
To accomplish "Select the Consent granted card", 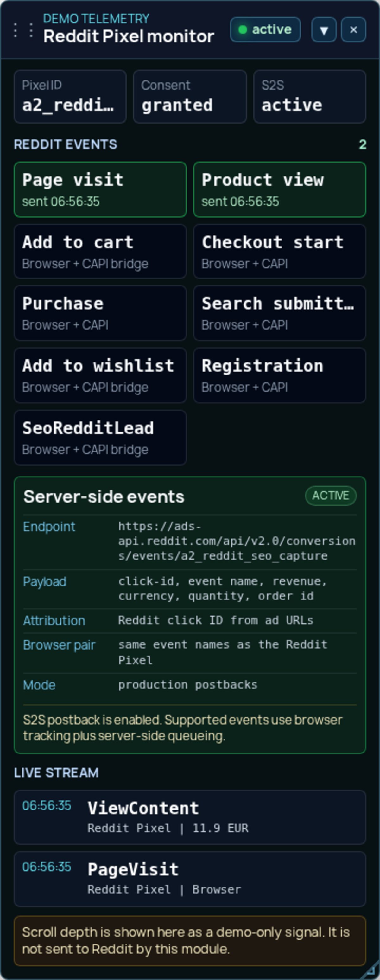I will [190, 97].
